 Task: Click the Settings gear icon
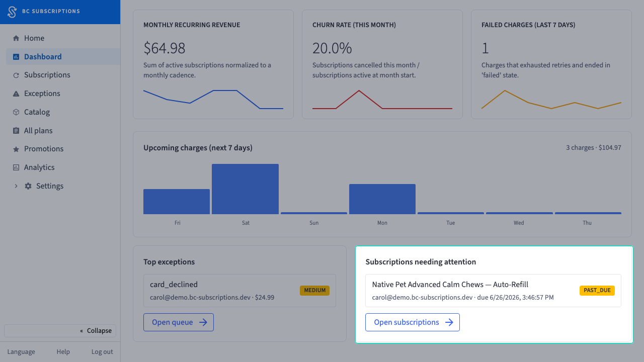28,186
